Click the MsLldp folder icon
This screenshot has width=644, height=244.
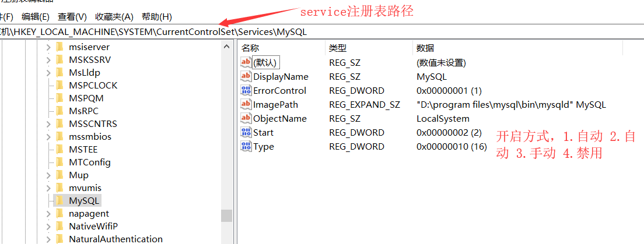click(59, 73)
